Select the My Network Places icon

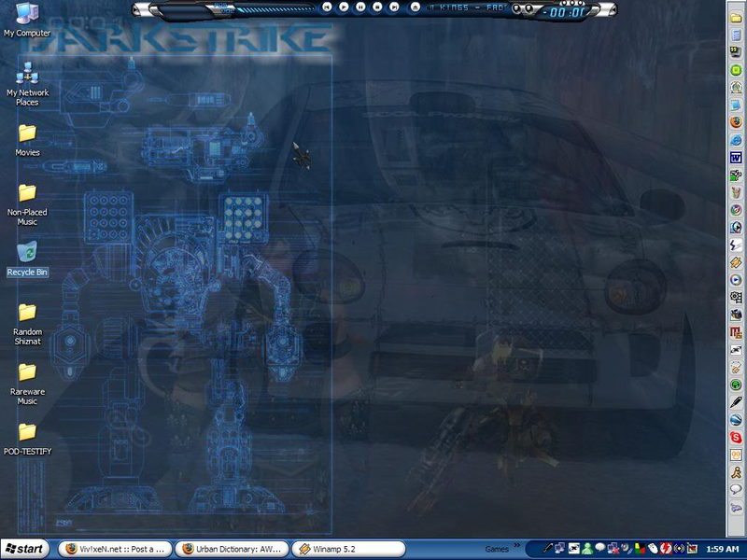(x=27, y=84)
